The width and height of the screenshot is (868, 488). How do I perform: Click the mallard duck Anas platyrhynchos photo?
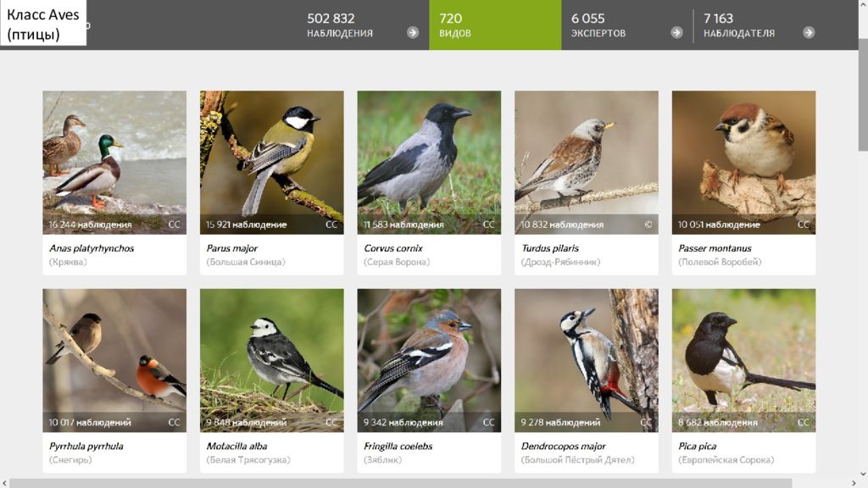click(x=114, y=163)
